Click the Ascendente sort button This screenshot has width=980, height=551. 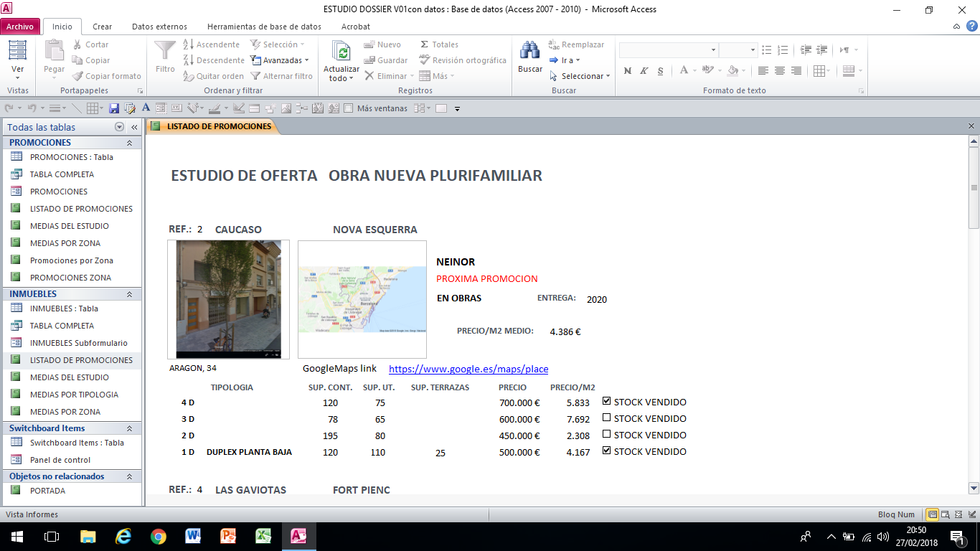click(212, 44)
